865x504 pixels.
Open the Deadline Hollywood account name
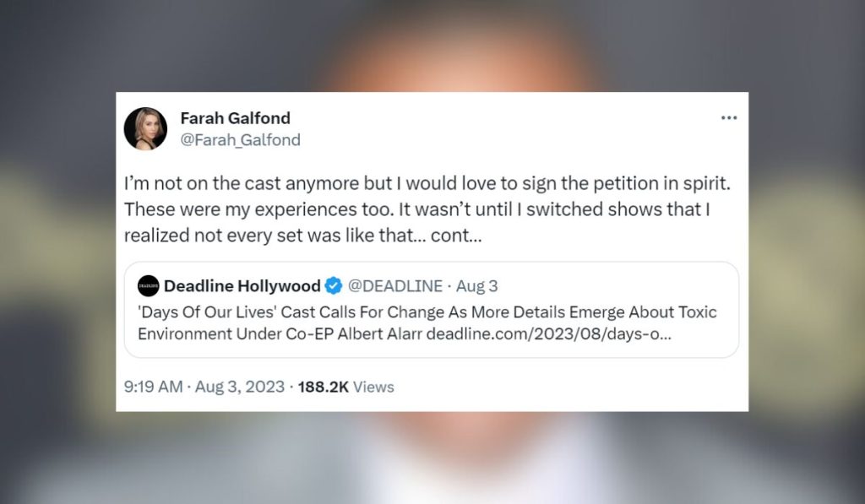[x=242, y=286]
